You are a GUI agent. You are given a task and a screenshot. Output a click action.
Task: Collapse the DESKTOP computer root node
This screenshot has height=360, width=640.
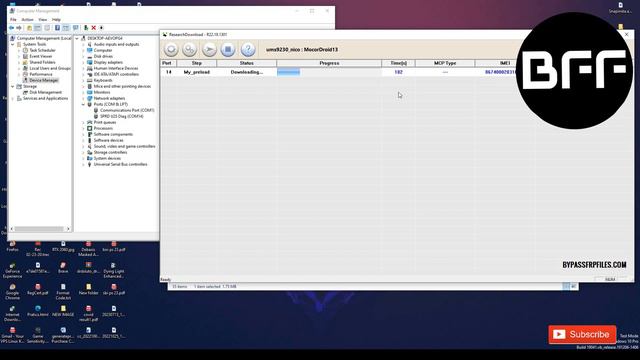tap(77, 38)
